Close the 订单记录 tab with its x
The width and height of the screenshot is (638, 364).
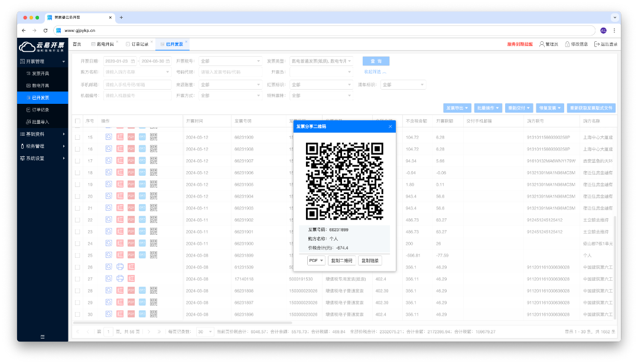[x=152, y=41]
